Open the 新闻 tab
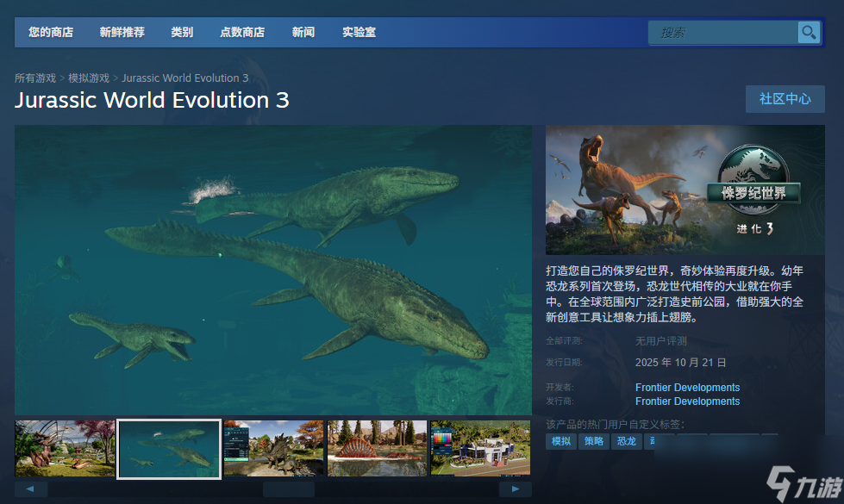 (303, 32)
